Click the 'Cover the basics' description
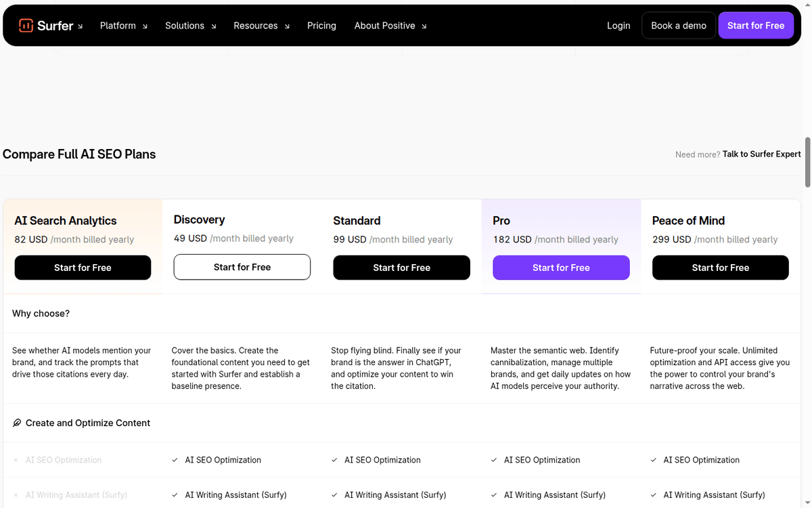 click(x=241, y=368)
